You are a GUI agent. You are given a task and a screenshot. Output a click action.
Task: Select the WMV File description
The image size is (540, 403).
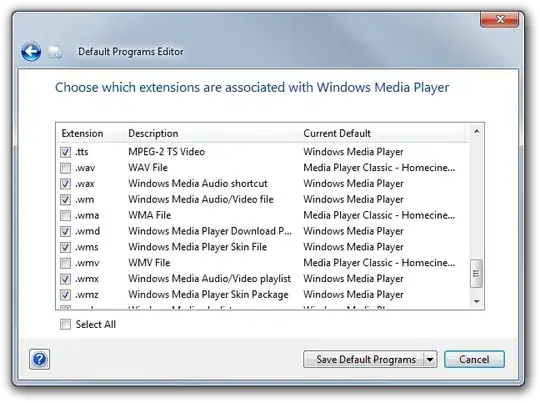coord(149,263)
